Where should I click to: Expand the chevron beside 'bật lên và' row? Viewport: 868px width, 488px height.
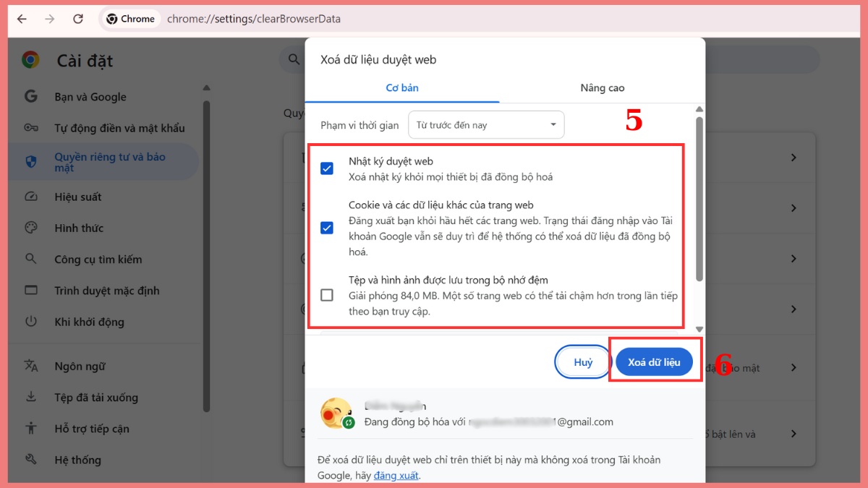click(x=793, y=434)
